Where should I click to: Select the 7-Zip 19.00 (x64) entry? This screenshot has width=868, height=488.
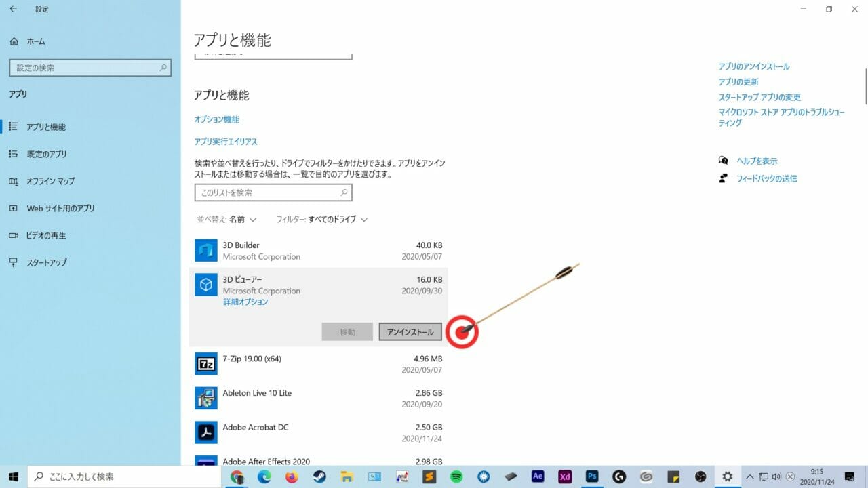(x=319, y=364)
